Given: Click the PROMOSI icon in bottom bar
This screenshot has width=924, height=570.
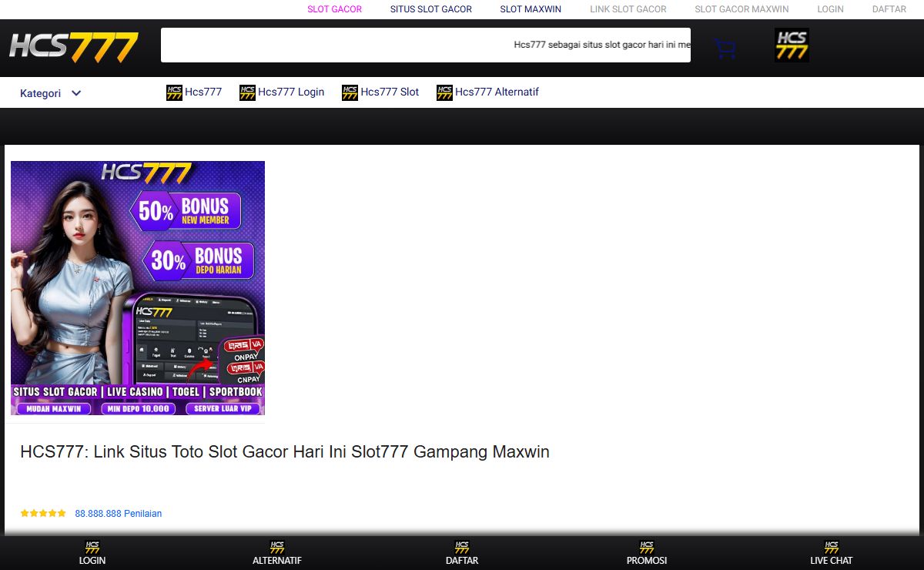Looking at the screenshot, I should pos(647,547).
